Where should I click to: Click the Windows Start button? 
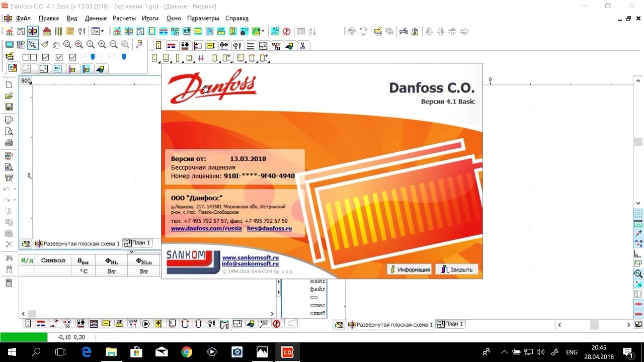pos(12,352)
